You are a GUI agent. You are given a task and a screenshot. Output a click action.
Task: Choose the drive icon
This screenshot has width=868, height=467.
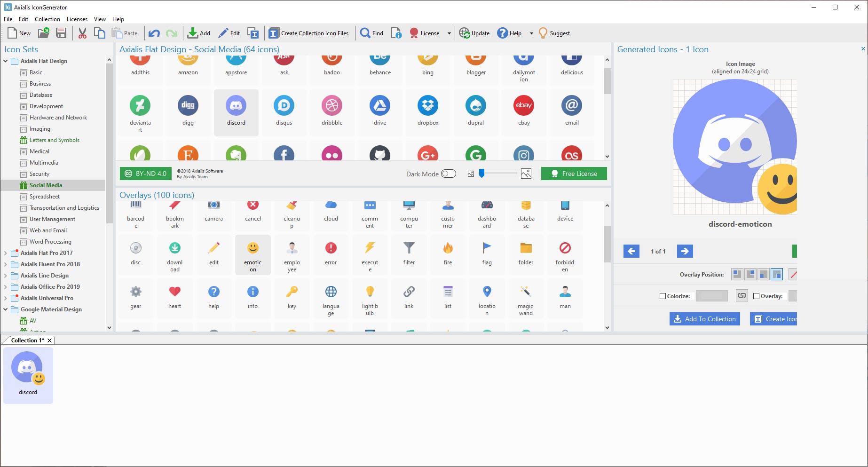[x=380, y=112]
